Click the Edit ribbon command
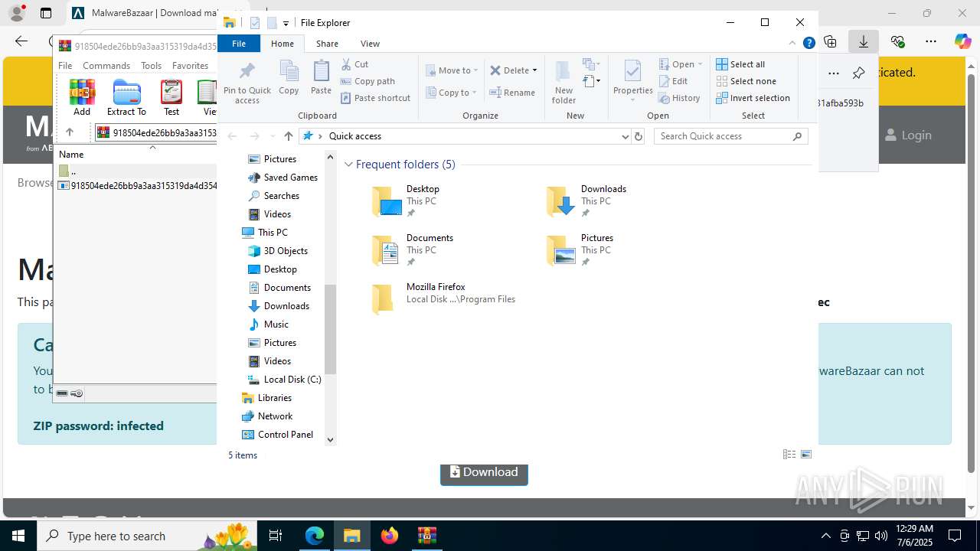Image resolution: width=980 pixels, height=551 pixels. [673, 81]
